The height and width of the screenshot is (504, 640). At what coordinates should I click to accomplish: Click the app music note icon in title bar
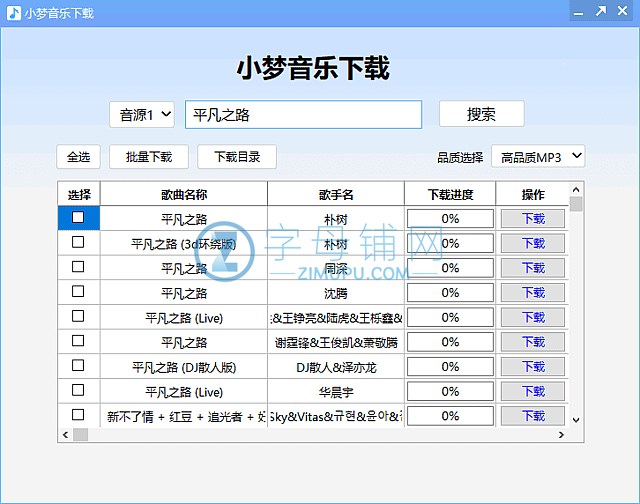tap(12, 12)
